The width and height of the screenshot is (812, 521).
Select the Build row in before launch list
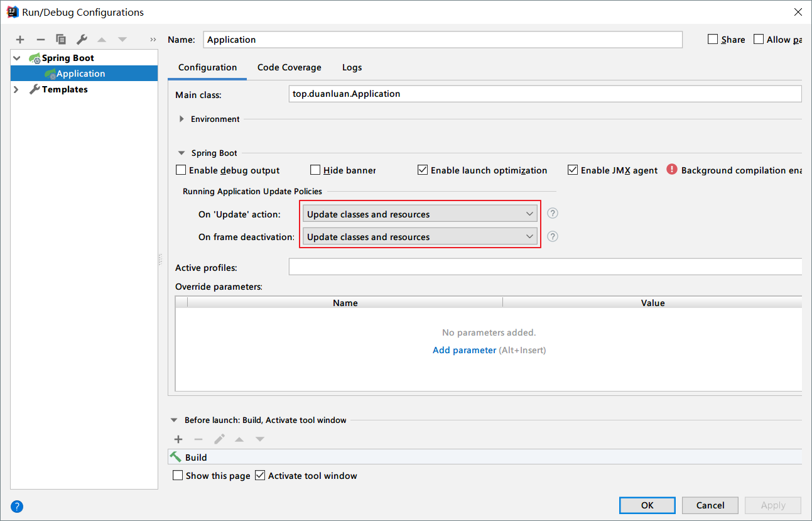pos(485,457)
